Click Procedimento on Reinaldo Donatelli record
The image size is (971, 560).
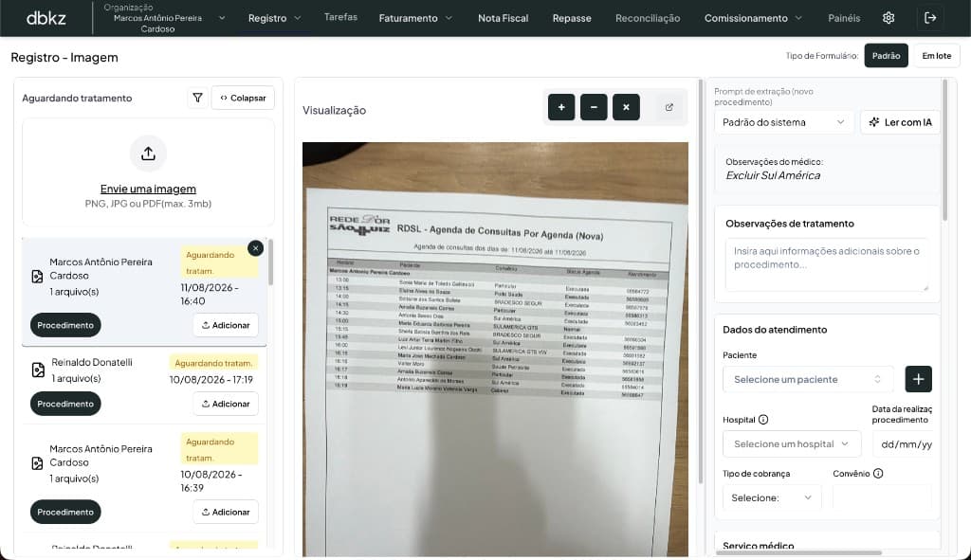(65, 404)
